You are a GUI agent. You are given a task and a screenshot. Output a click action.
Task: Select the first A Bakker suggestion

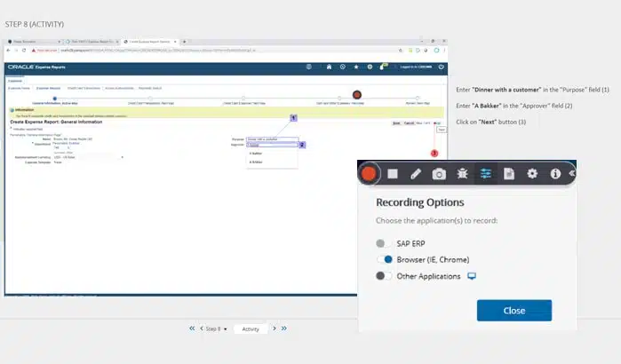[x=256, y=154]
